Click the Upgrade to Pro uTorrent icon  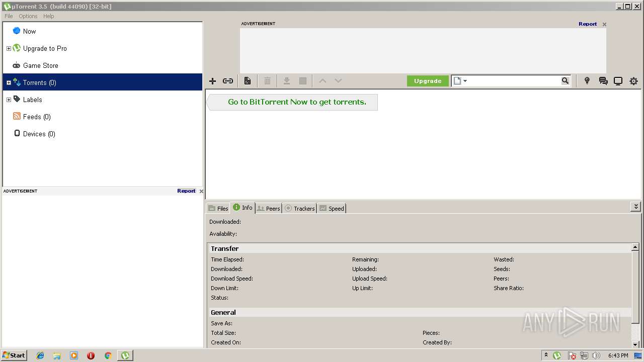(17, 48)
